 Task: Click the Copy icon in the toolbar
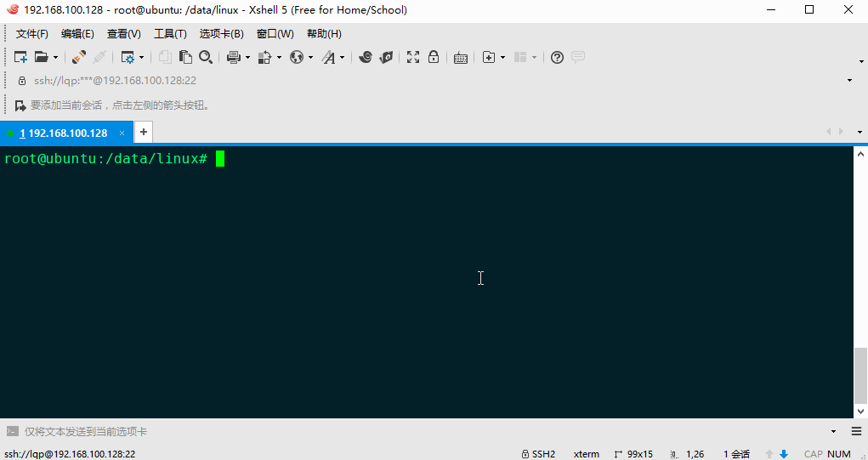(x=165, y=57)
